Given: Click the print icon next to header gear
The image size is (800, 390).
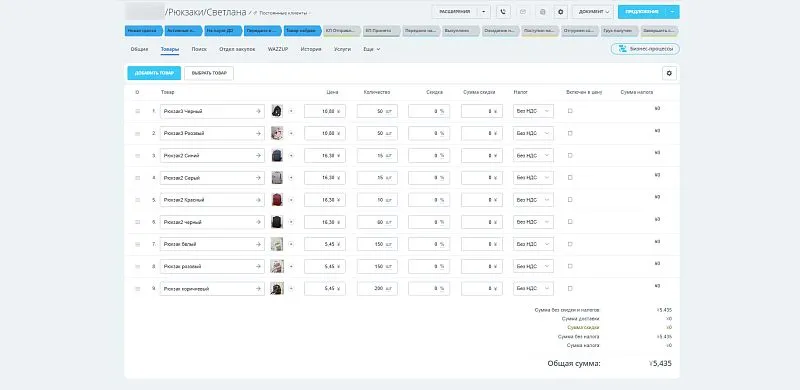Looking at the screenshot, I should pyautogui.click(x=542, y=12).
